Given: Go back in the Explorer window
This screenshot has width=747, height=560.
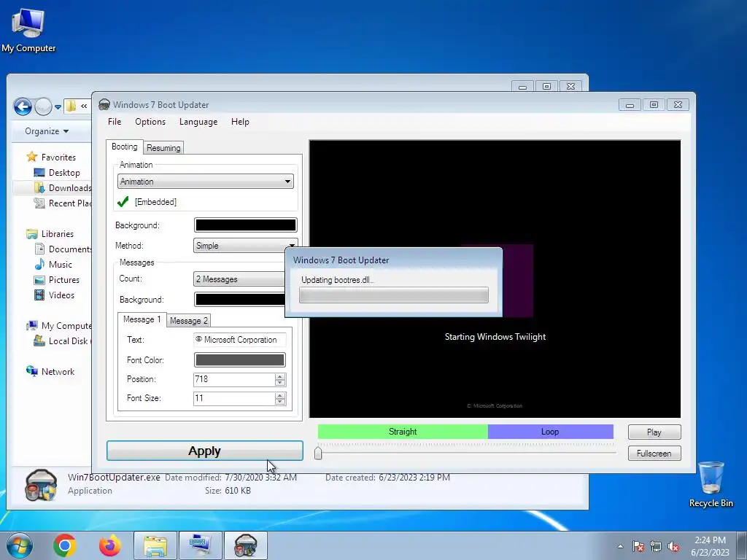Looking at the screenshot, I should coord(23,106).
